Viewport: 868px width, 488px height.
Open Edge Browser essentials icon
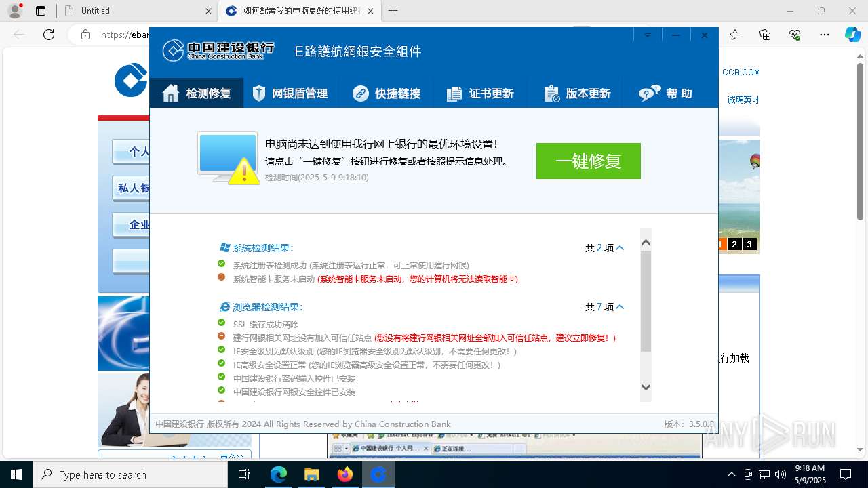tap(795, 35)
